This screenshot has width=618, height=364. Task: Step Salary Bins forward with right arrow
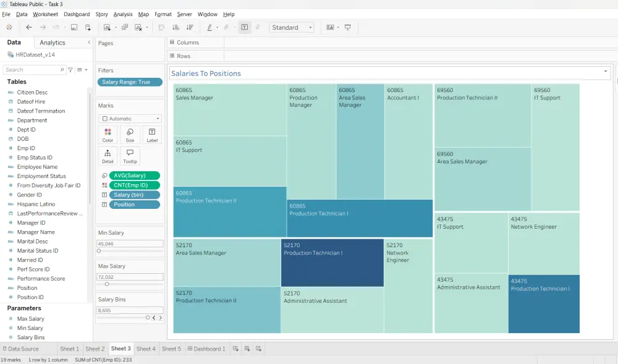coord(161,318)
